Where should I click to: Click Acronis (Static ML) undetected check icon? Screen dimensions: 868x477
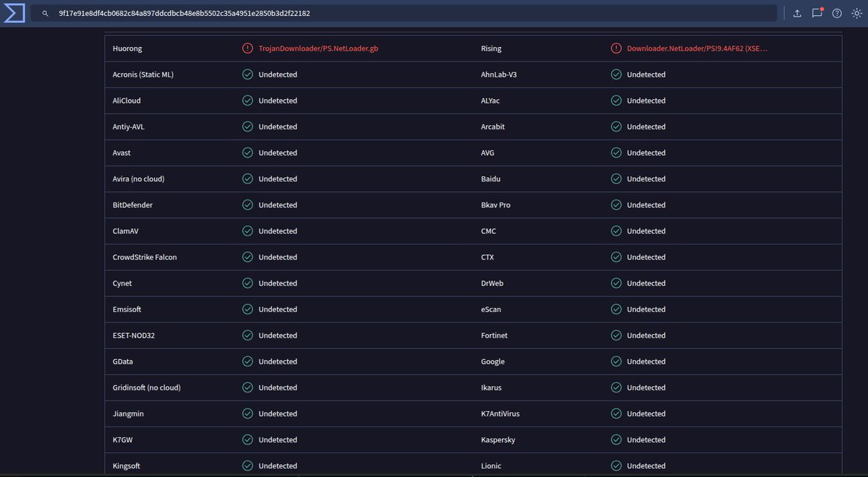tap(247, 74)
